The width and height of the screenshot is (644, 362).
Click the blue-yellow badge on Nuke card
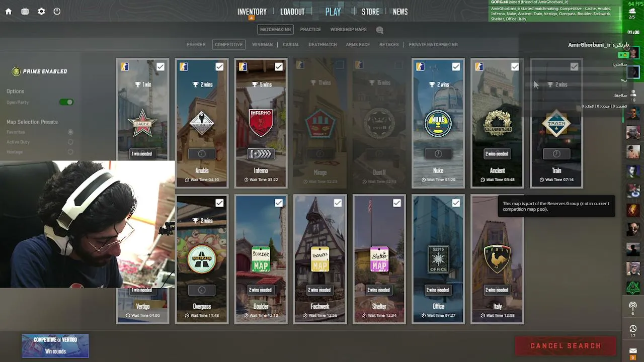point(420,67)
